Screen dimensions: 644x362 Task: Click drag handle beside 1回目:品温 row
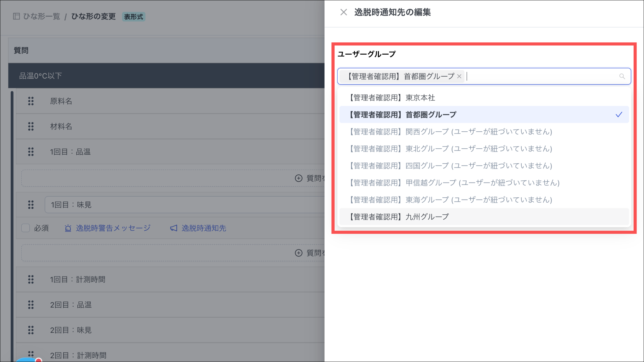click(31, 152)
